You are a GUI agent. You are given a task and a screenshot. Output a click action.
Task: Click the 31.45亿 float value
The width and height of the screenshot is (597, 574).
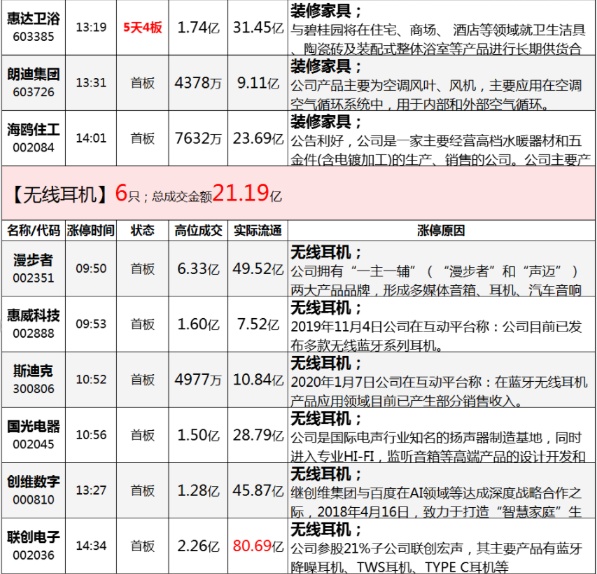258,27
